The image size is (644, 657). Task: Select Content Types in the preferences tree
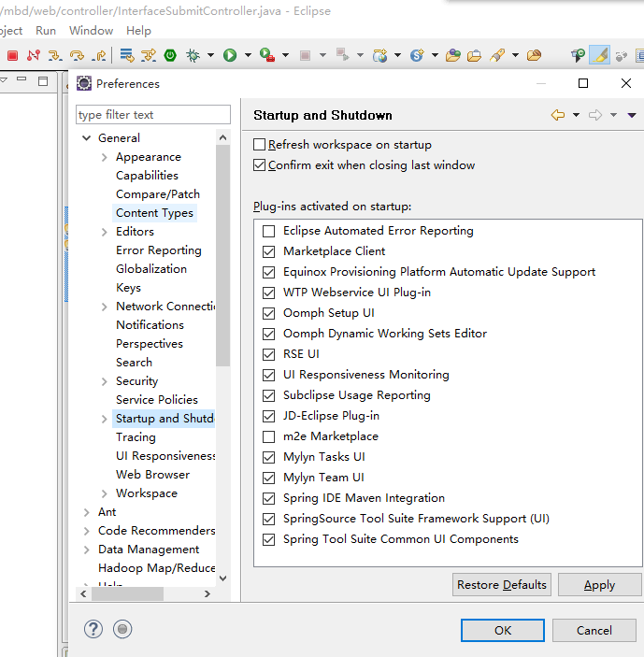point(154,213)
